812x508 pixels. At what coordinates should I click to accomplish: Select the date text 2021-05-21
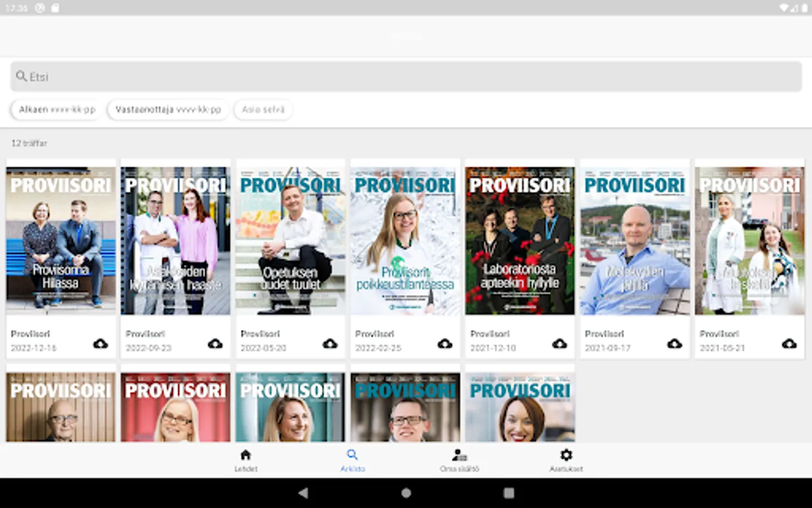tap(722, 348)
